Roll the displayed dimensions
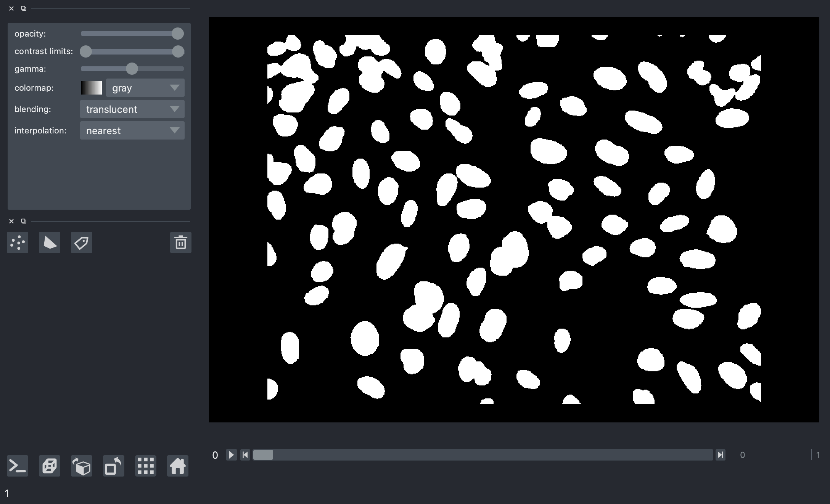Viewport: 830px width, 504px height. 81,466
